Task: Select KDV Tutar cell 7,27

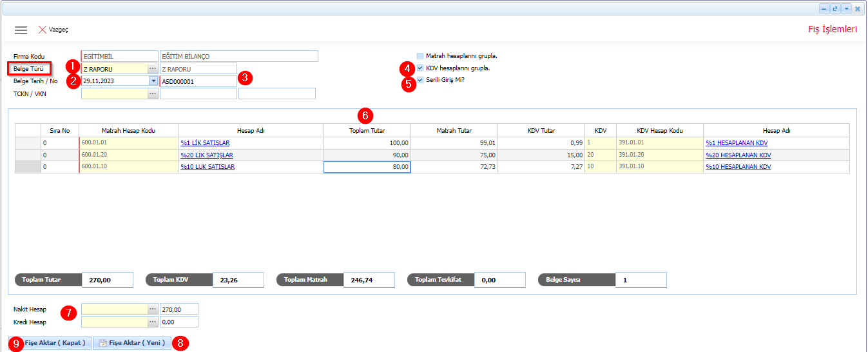Action: tap(541, 167)
